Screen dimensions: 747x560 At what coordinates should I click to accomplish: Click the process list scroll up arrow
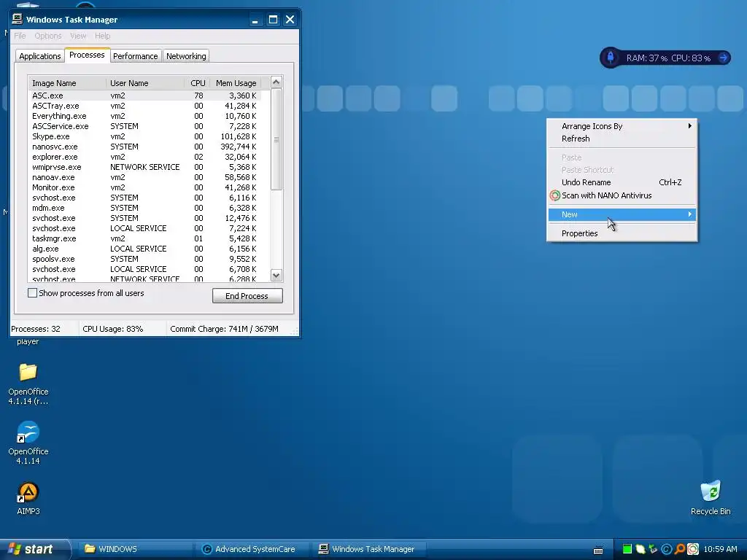pyautogui.click(x=276, y=82)
